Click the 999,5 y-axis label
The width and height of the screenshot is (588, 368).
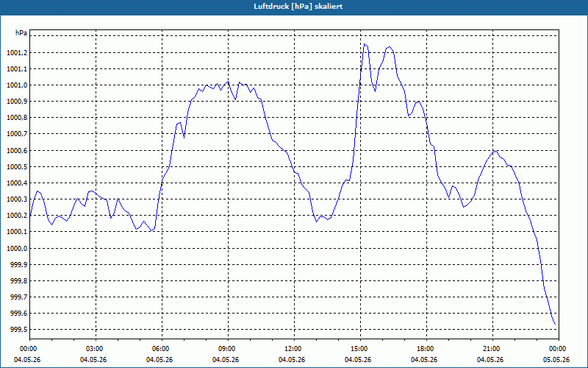18,330
